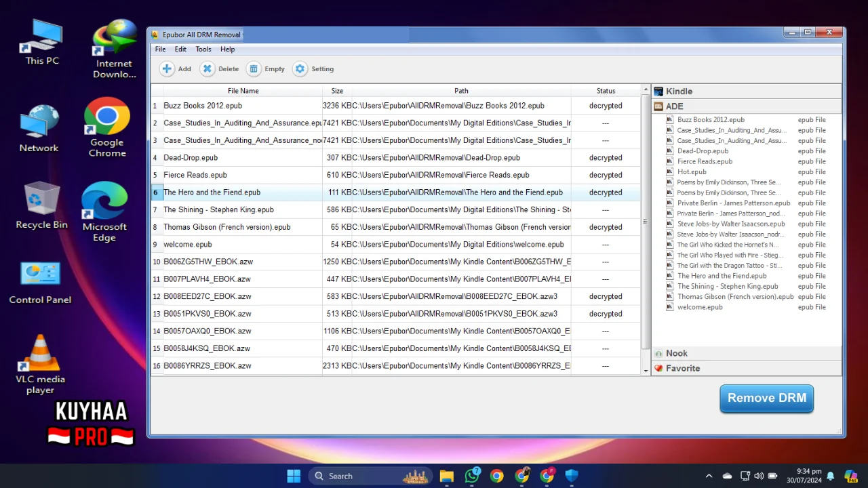Screen dimensions: 868x488
Task: Sort by Path column header
Action: pyautogui.click(x=461, y=91)
